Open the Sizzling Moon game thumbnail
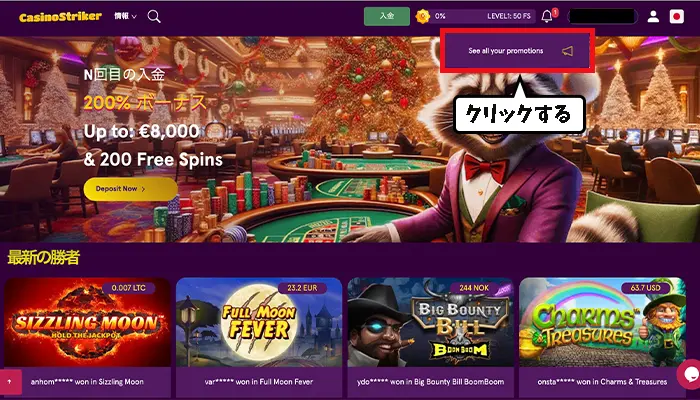The image size is (700, 400). point(88,322)
